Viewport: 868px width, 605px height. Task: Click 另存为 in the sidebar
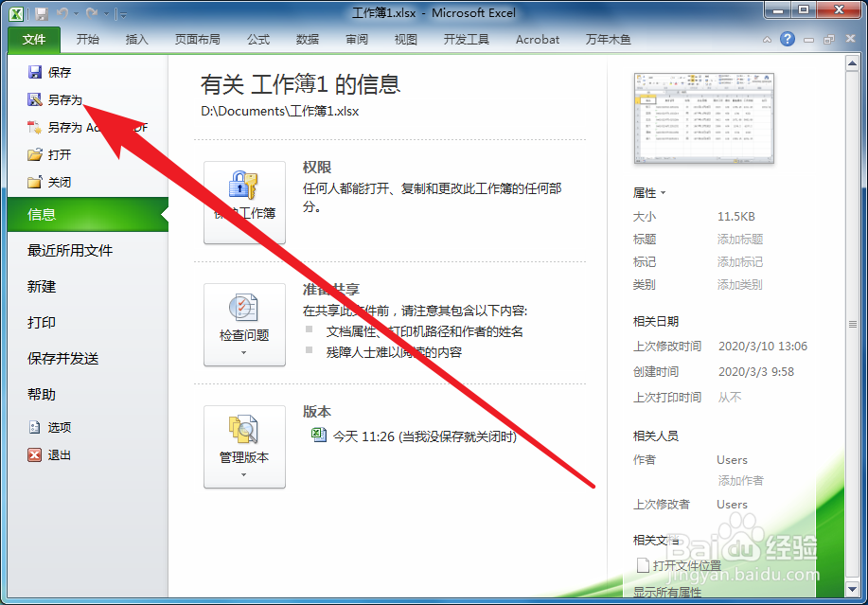(x=55, y=98)
